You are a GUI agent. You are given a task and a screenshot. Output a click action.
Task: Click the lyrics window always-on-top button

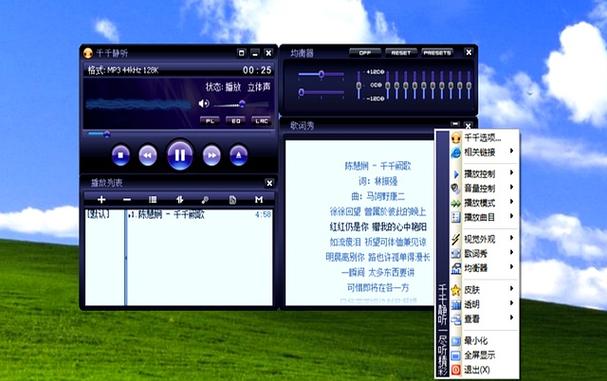pos(455,124)
